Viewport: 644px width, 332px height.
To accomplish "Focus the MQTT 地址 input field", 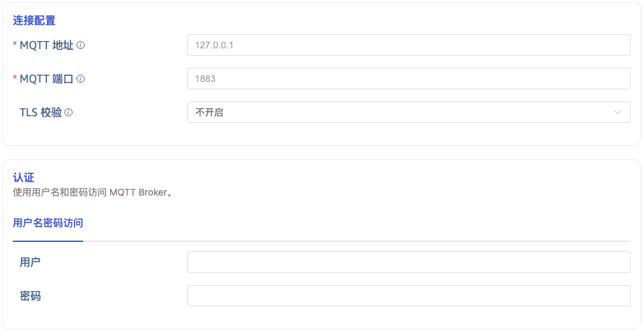I will tap(408, 45).
